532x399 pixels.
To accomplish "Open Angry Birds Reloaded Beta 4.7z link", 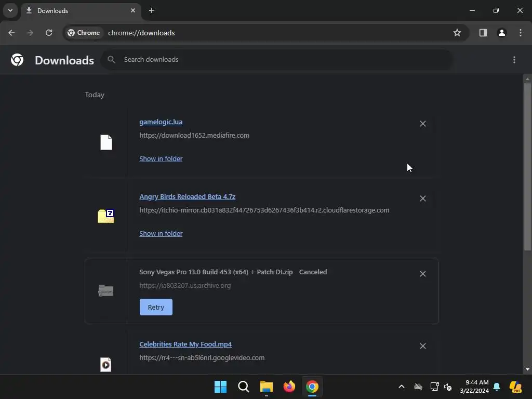I will coord(187,197).
